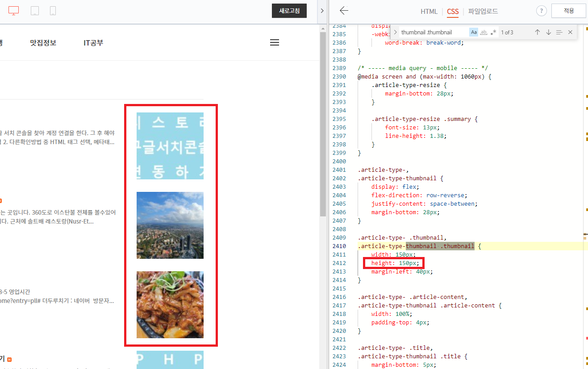Click the PHP blue post thumbnail

170,360
